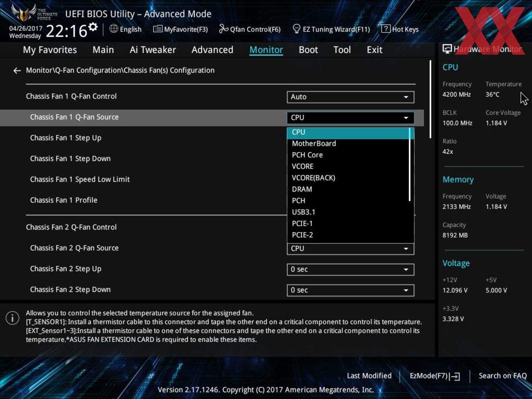Launch EZ Tuning Wizard(F11)

pos(331,29)
